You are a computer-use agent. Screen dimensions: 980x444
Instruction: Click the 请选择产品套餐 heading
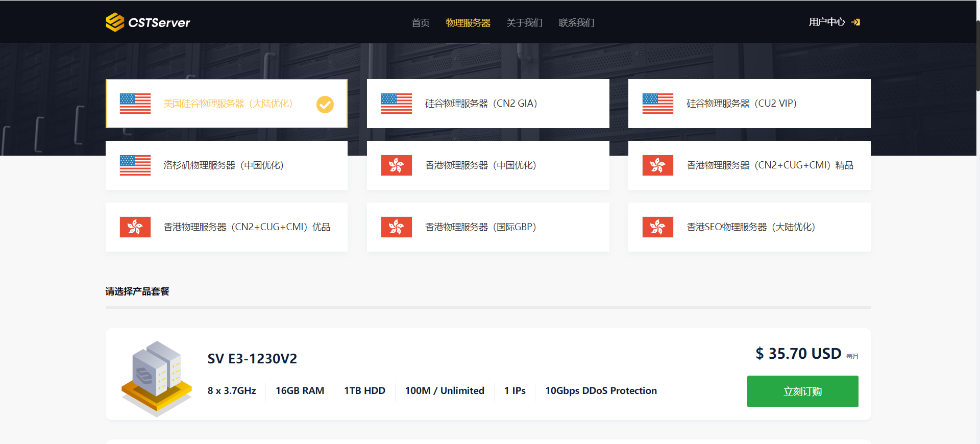pyautogui.click(x=137, y=291)
